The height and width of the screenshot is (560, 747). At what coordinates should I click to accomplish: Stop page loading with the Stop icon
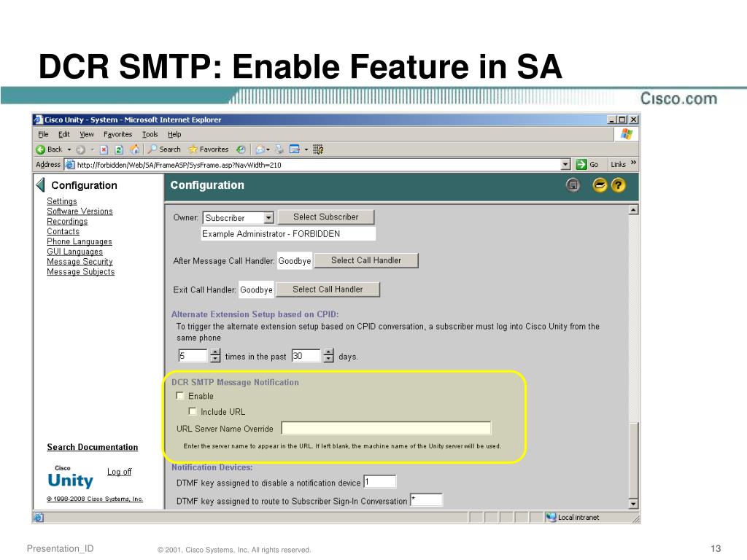tap(104, 149)
